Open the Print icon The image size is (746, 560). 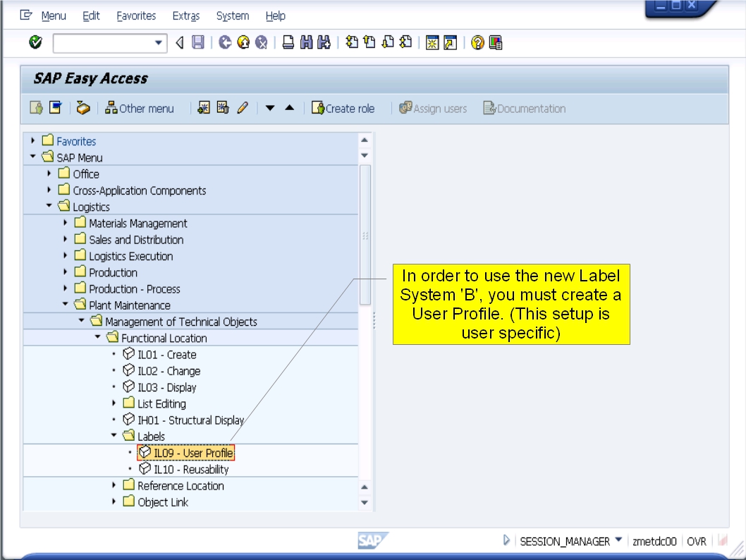pyautogui.click(x=288, y=43)
